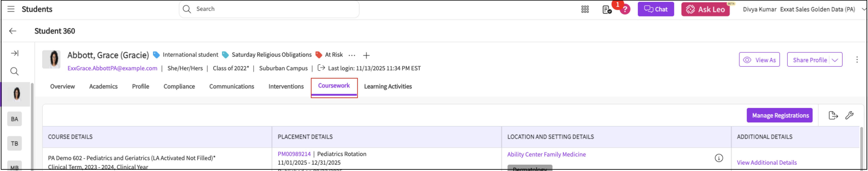Switch to the Academics tab

pos(103,86)
